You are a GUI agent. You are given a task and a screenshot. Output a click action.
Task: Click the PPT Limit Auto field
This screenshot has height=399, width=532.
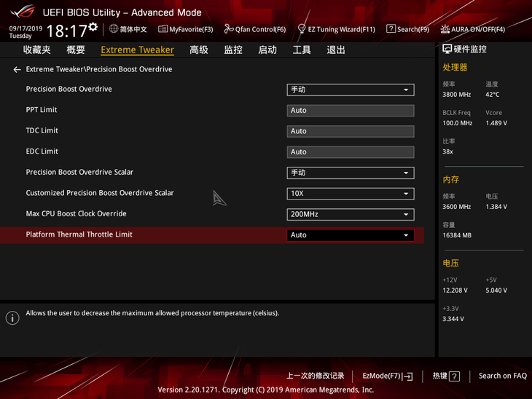[351, 111]
